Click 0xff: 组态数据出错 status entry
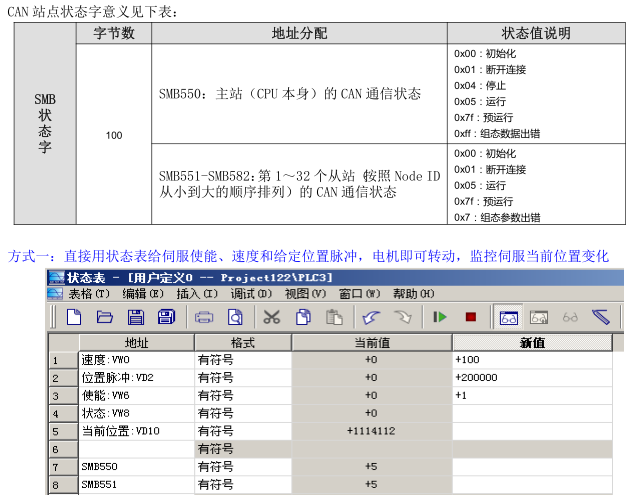 click(x=497, y=134)
